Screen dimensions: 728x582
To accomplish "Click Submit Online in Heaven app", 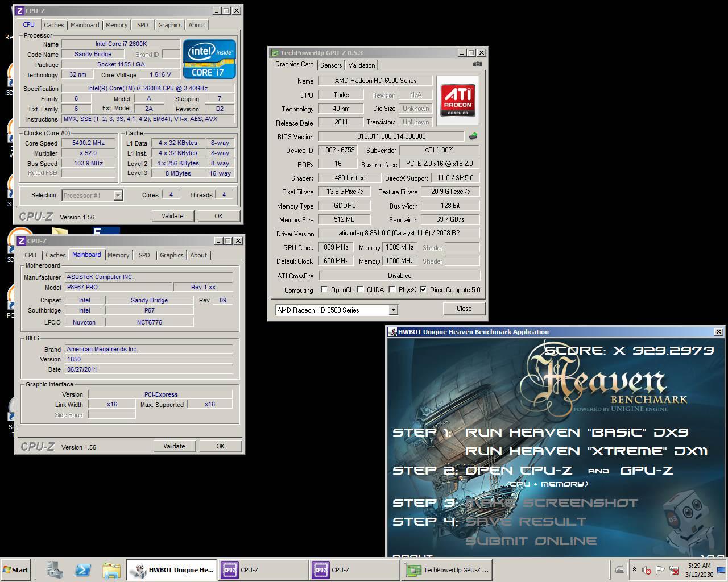I will pos(531,541).
